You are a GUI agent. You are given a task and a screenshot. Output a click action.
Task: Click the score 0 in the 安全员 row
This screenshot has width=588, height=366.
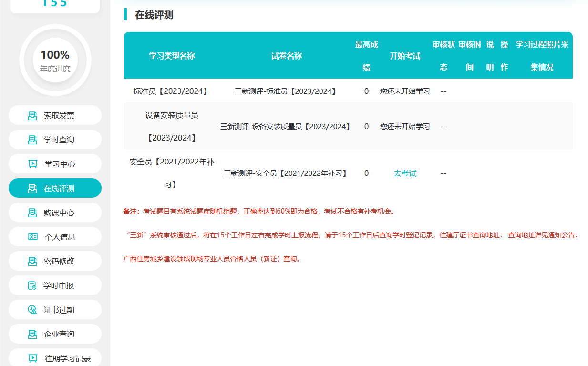pos(366,173)
